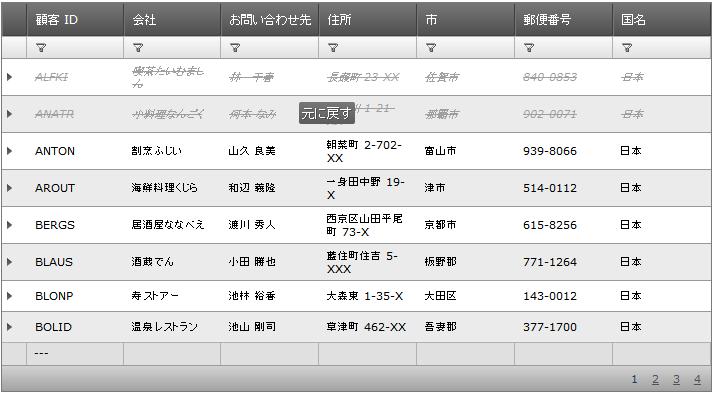This screenshot has width=713, height=393.
Task: Sort by 郵便番号 column header
Action: click(564, 20)
